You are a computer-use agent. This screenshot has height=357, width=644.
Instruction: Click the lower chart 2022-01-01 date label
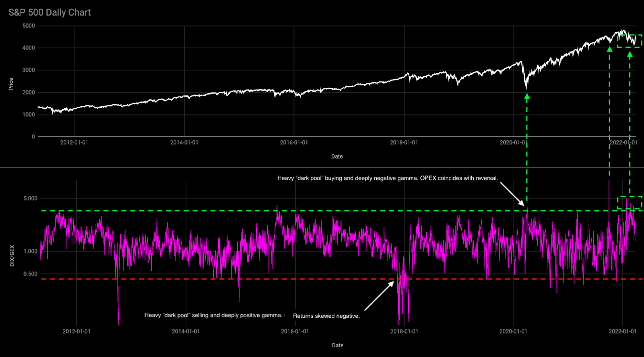(x=623, y=331)
